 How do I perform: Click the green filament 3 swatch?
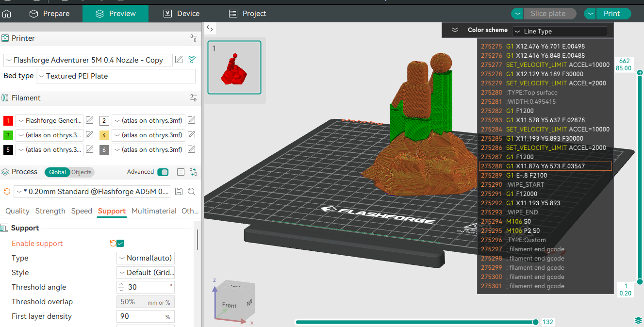pos(8,135)
